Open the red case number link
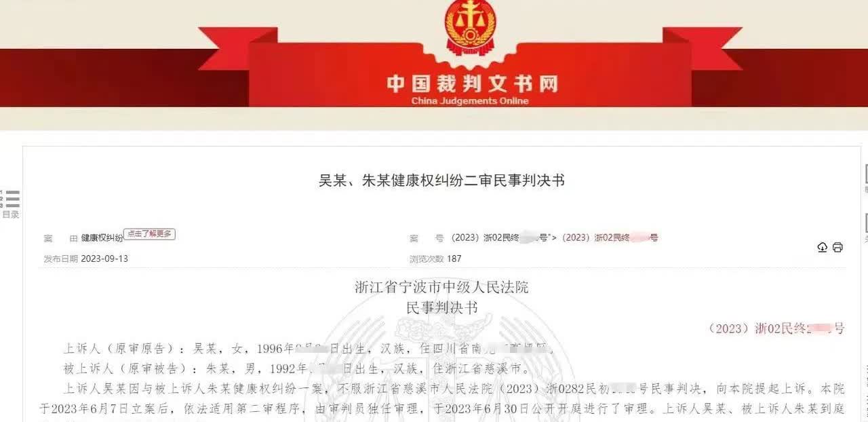Screen dimensions: 868x422 click(x=611, y=237)
